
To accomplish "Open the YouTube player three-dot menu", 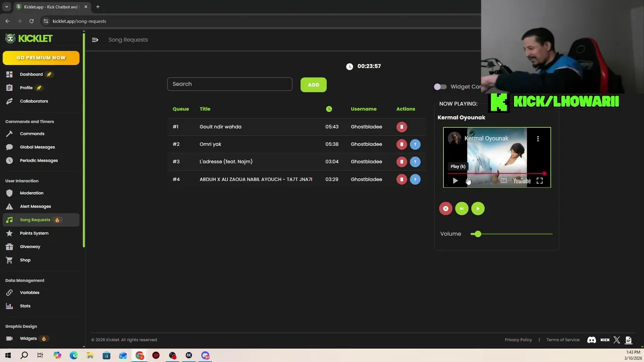I will 538,139.
